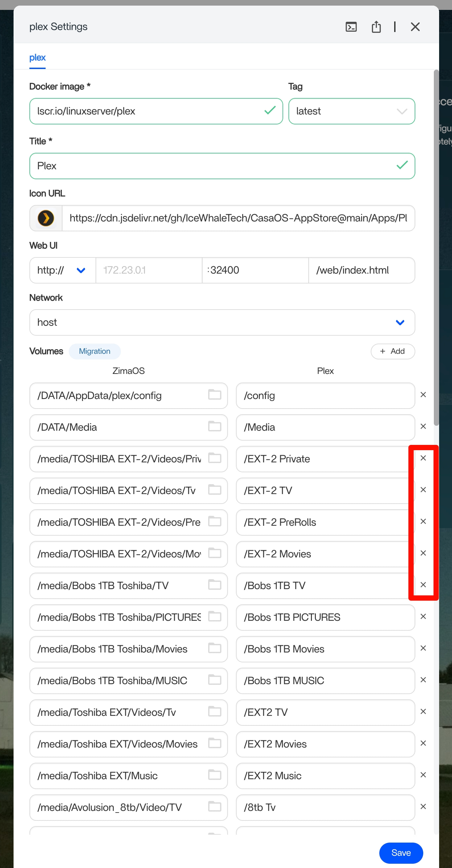Open the http:// protocol dropdown
Image resolution: width=452 pixels, height=868 pixels.
62,270
